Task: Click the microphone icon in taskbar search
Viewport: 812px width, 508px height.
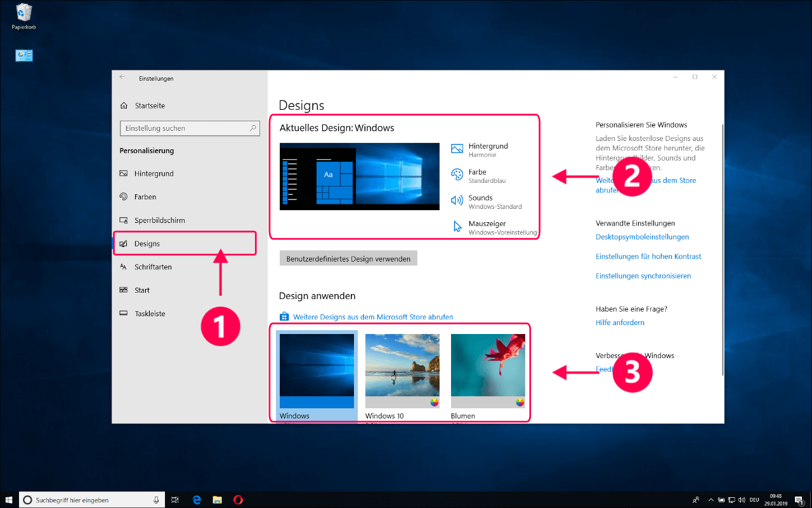Action: (156, 500)
